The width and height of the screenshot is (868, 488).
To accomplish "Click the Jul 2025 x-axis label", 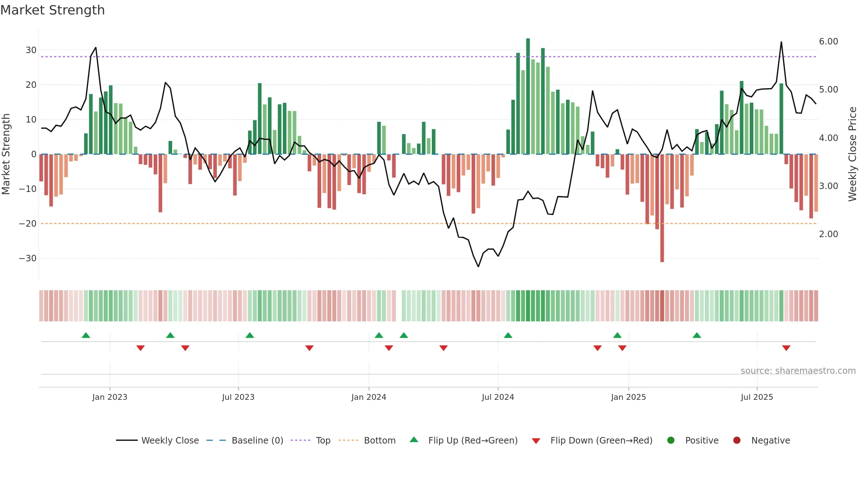I will (x=757, y=397).
